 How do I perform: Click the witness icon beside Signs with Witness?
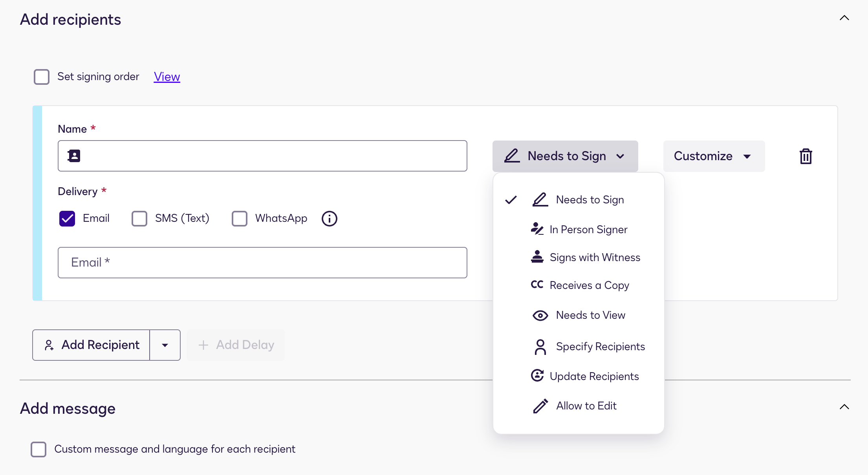537,257
